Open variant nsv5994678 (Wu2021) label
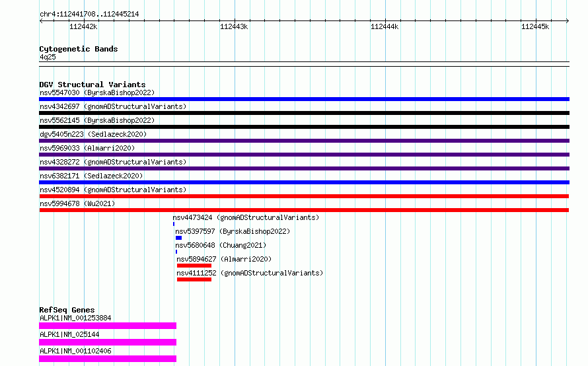The height and width of the screenshot is (366, 588). coord(77,203)
